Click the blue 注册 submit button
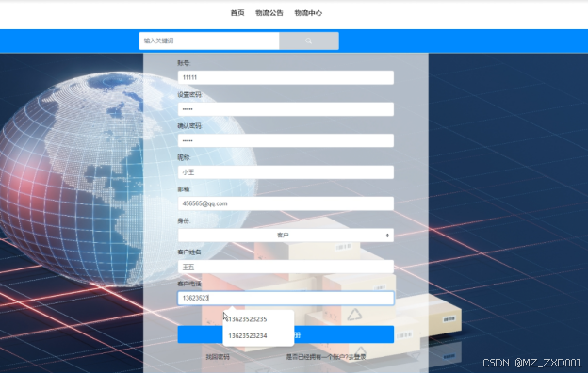The height and width of the screenshot is (374, 588). [286, 334]
